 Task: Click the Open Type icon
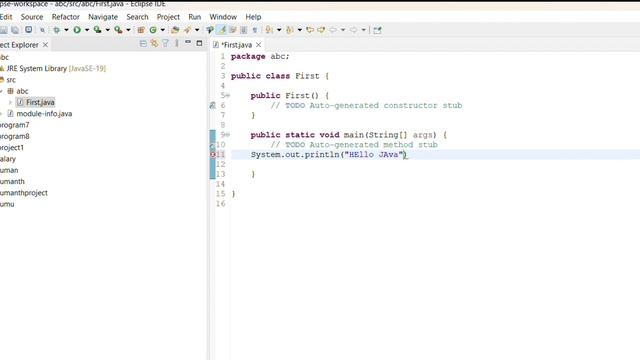[x=175, y=30]
